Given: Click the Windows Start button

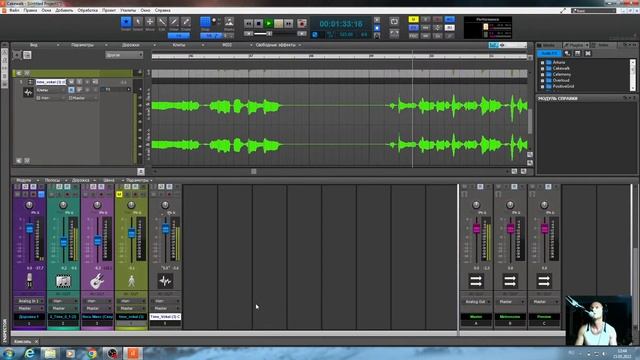Looking at the screenshot, I should (9, 353).
